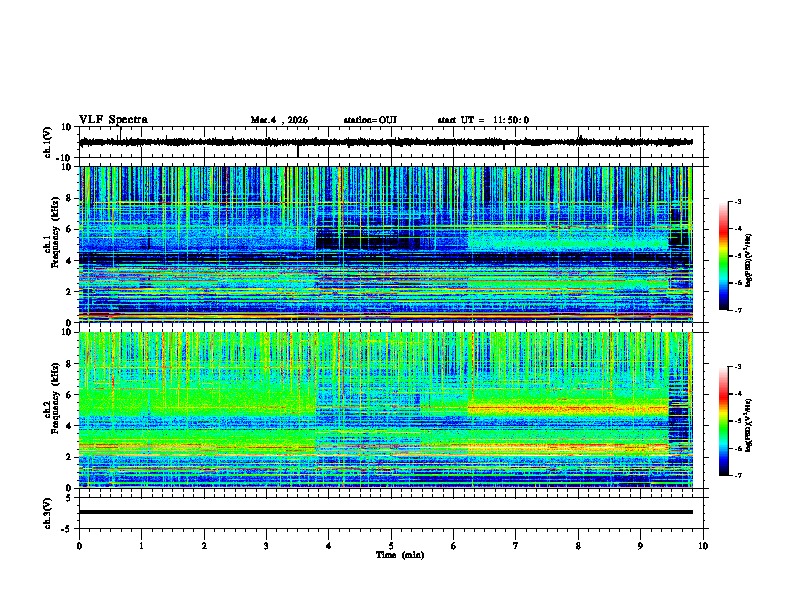This screenshot has width=792, height=612.
Task: Click the "VLF Spectra" title text
Action: pos(113,120)
